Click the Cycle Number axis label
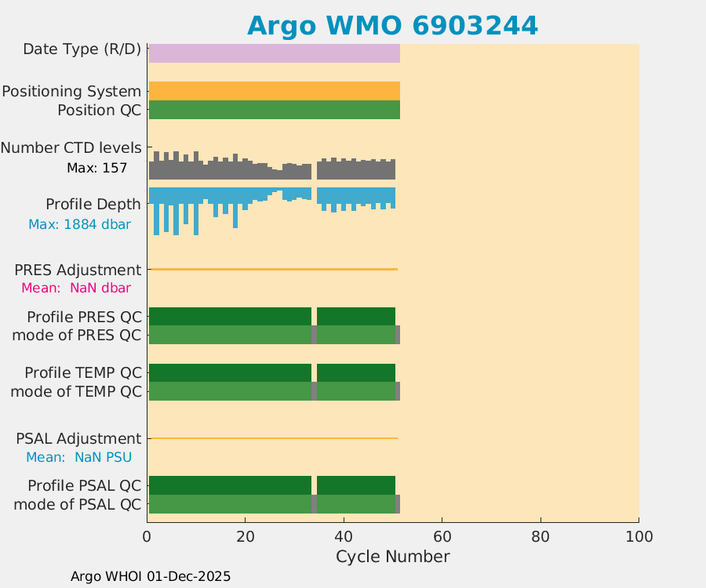Viewport: 706px width, 588px height. 392,557
